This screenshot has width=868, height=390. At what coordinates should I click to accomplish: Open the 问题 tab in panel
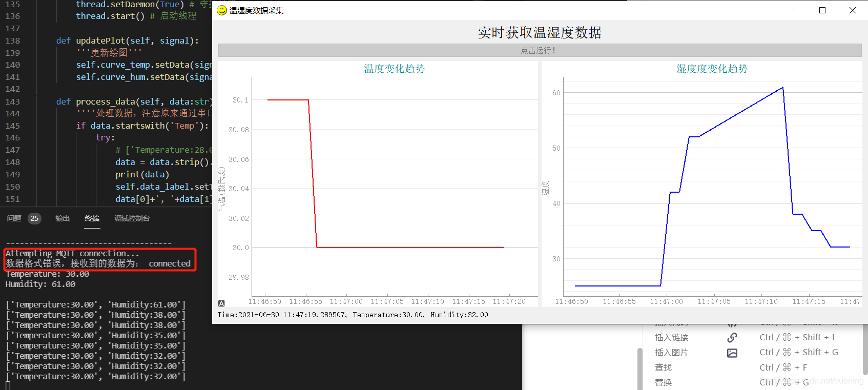click(14, 218)
